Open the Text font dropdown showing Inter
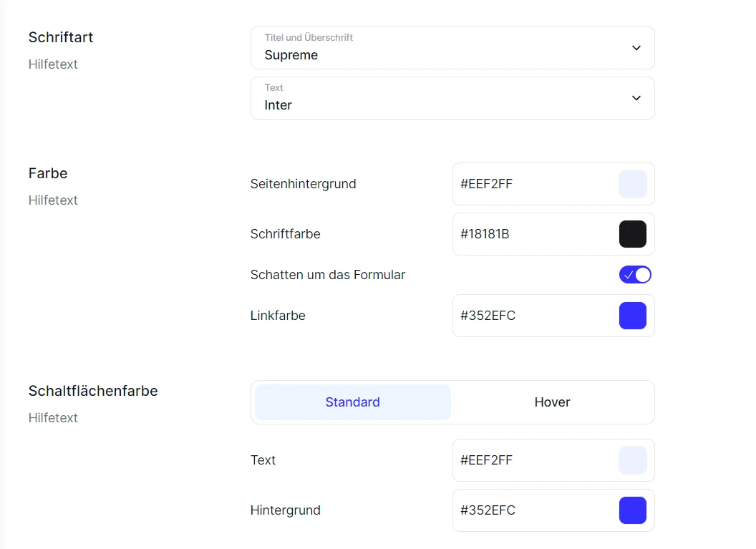The height and width of the screenshot is (549, 756). coord(452,98)
